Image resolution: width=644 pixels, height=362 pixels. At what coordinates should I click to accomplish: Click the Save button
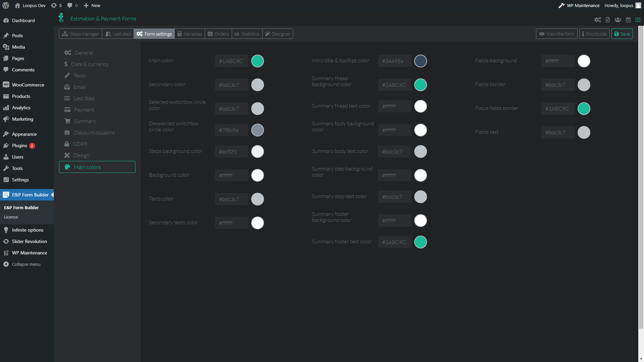[622, 34]
